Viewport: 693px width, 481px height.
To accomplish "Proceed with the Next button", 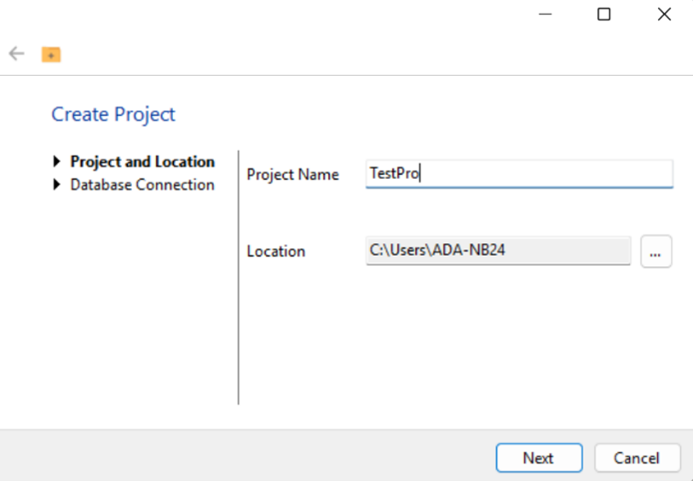I will click(x=539, y=458).
